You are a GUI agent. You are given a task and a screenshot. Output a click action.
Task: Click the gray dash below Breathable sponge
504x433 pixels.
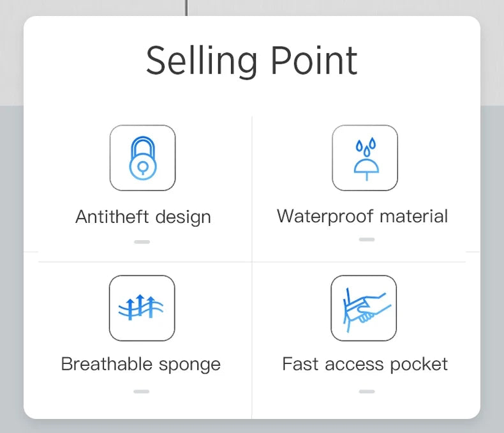click(x=142, y=391)
